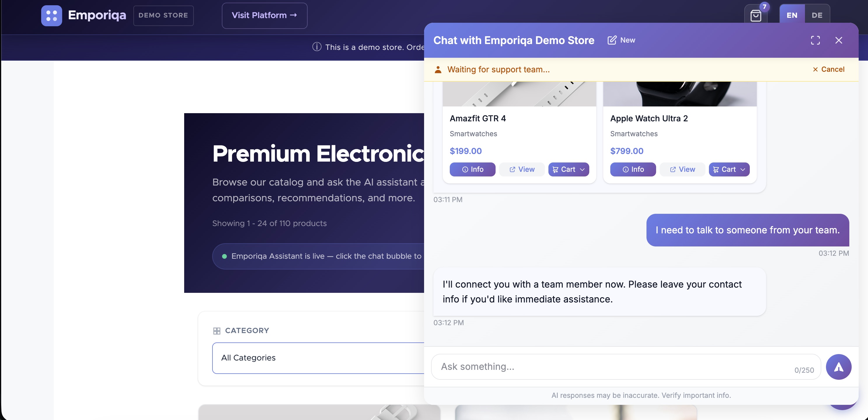This screenshot has height=420, width=868.
Task: Click the send message arrow button
Action: coord(838,367)
